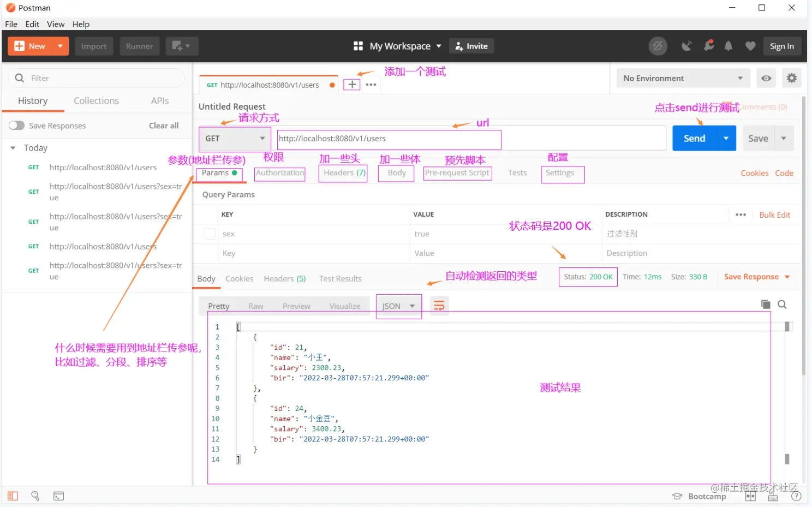The width and height of the screenshot is (812, 507).
Task: Open the JSON format dropdown
Action: 399,306
